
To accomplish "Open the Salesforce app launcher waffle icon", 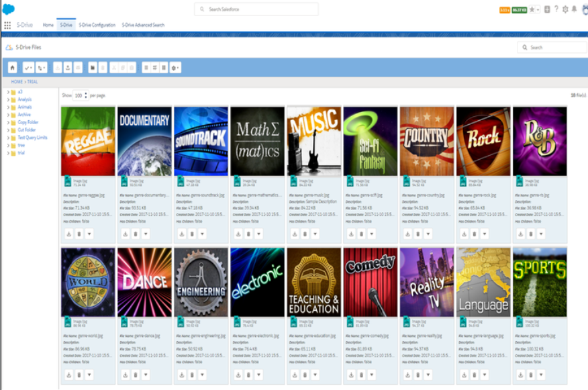I will pos(7,25).
